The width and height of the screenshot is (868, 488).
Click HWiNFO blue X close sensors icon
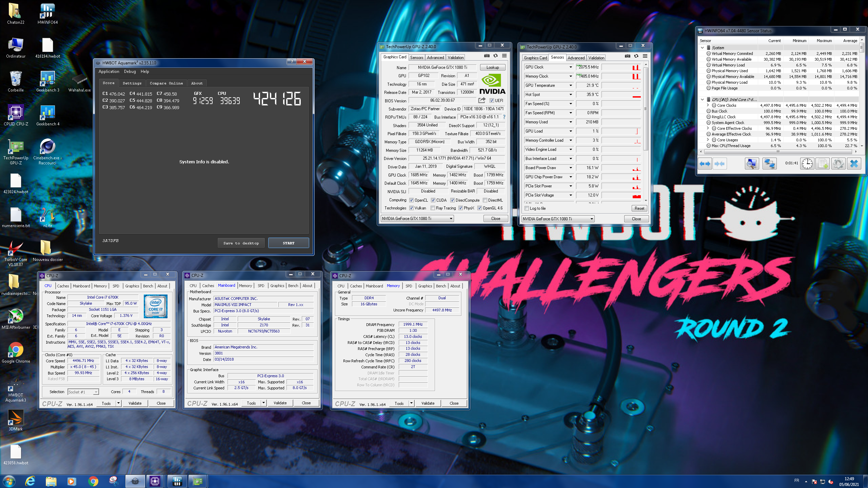[854, 164]
